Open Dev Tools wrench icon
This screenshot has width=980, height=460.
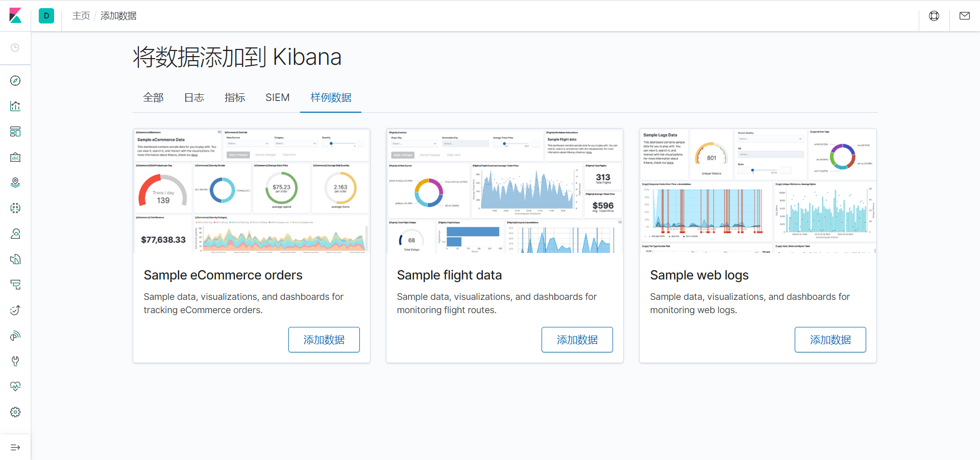coord(15,361)
